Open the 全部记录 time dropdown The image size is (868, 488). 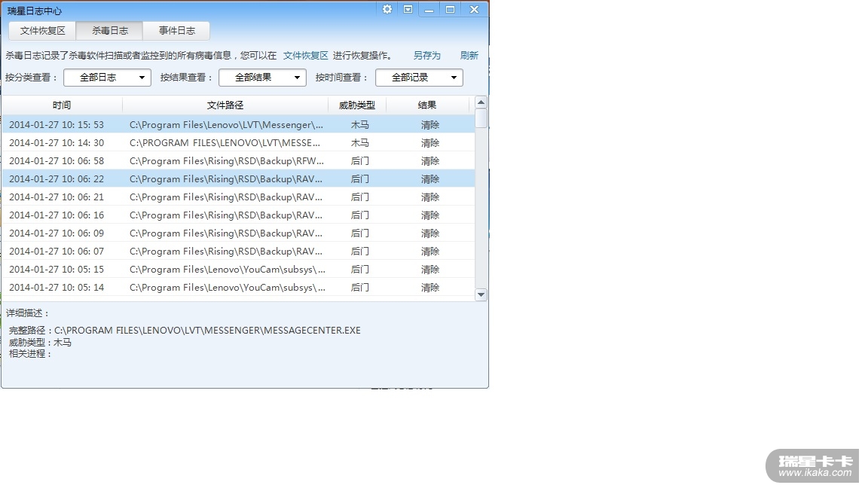click(x=419, y=78)
